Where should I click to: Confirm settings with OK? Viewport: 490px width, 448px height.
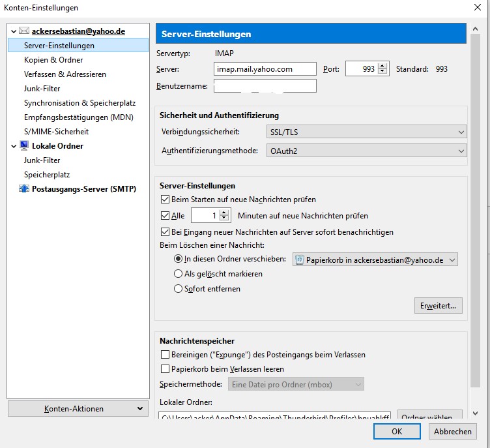pos(397,432)
